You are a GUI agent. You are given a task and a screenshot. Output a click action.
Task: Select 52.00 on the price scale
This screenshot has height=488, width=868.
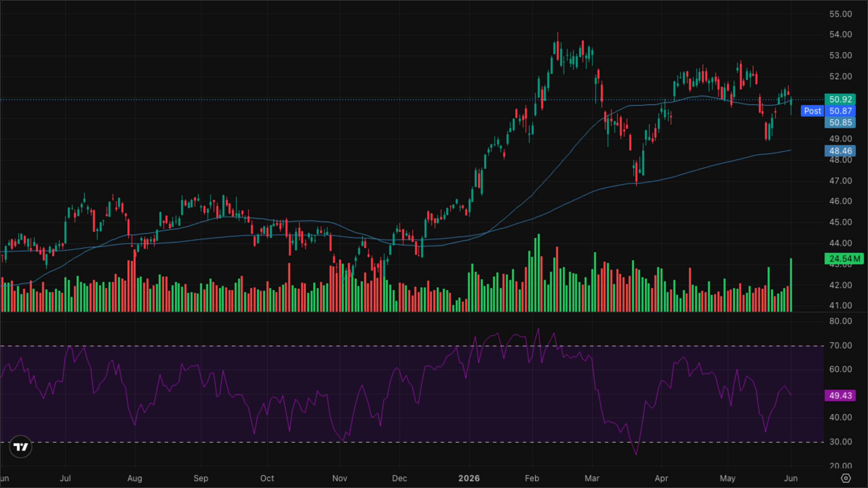pos(841,76)
